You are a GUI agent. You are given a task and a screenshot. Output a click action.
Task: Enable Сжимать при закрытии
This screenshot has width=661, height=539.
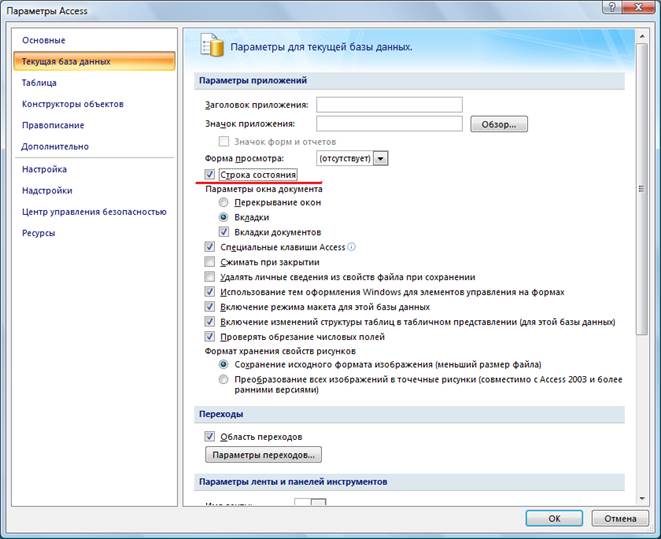point(210,262)
